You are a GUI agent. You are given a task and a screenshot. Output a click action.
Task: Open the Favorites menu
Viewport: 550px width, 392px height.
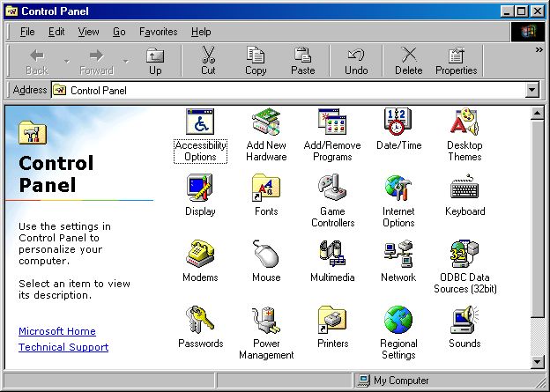158,32
